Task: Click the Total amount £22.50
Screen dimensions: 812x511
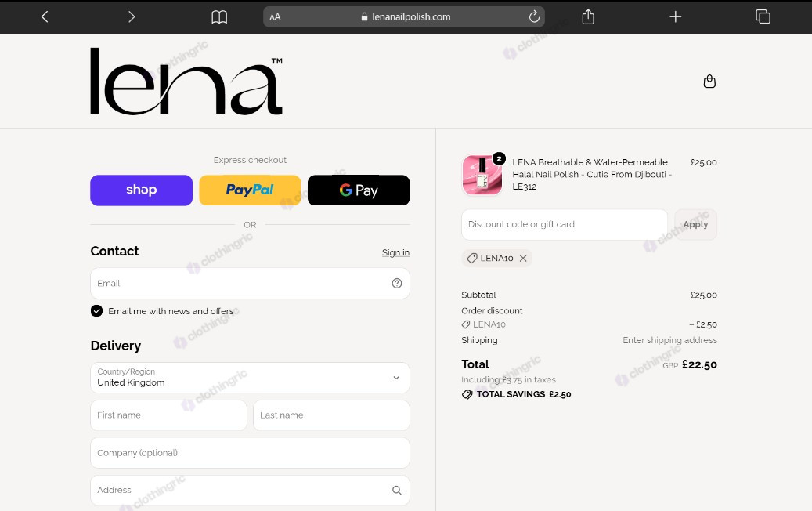Action: pos(699,365)
